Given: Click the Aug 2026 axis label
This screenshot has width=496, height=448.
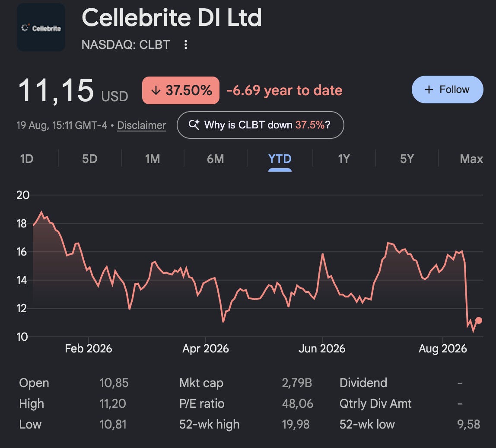Looking at the screenshot, I should [442, 349].
